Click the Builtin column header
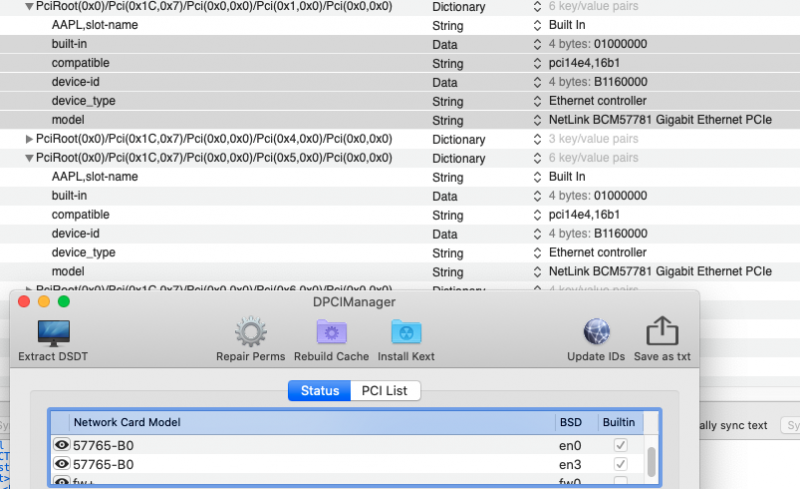Screen dimensions: 800x489 coord(620,422)
